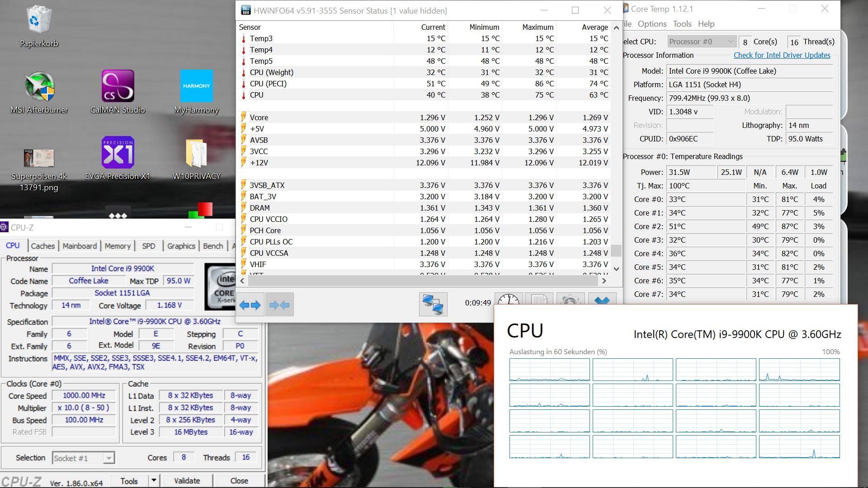Switch to Graphics tab in CPU-Z
The height and width of the screenshot is (488, 868).
pos(181,246)
